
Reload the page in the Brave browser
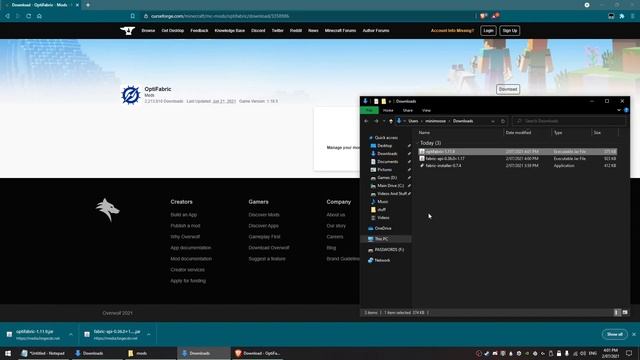(x=29, y=16)
